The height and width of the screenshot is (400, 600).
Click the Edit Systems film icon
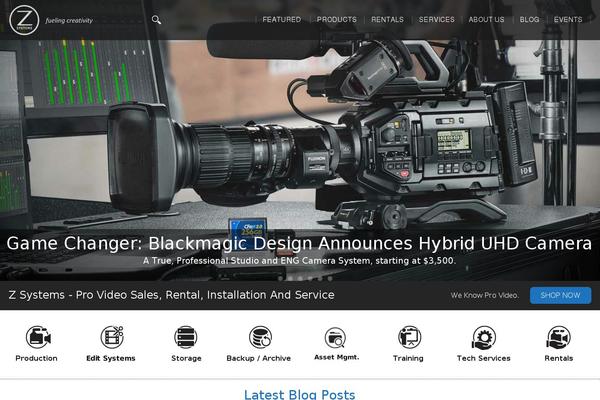[x=112, y=337]
